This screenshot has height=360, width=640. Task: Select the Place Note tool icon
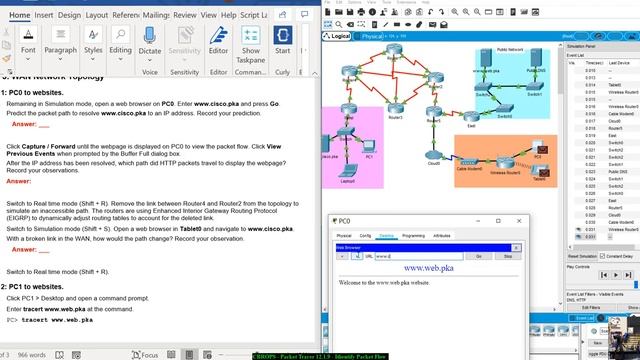click(x=374, y=25)
